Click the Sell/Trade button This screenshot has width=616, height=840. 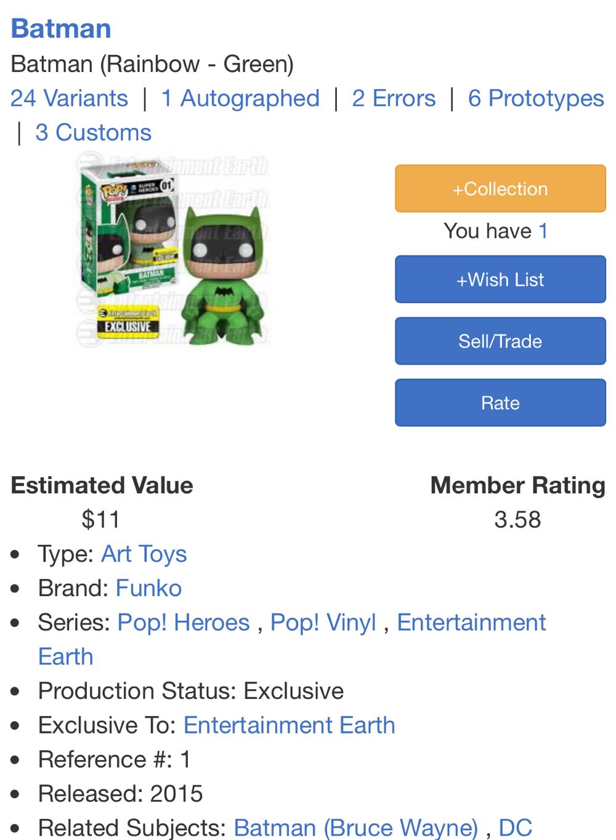click(x=500, y=341)
